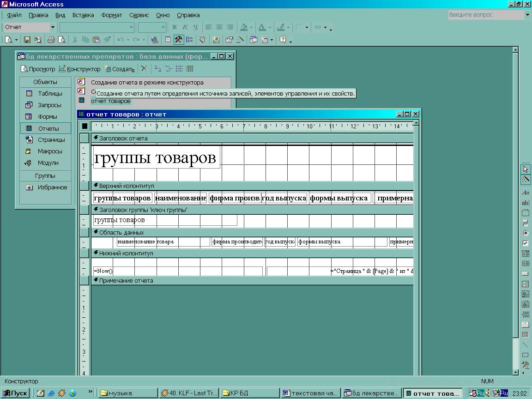This screenshot has height=399, width=532.
Task: Open Sorting and Grouping from the toolbar
Action: coord(189,40)
